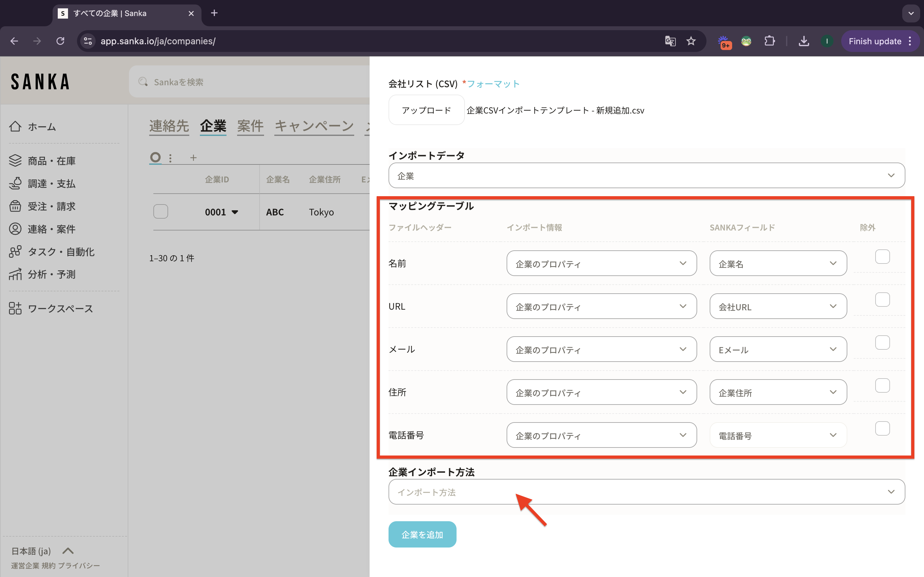Image resolution: width=924 pixels, height=577 pixels.
Task: Open the 分析・予測 chart icon
Action: coord(15,274)
